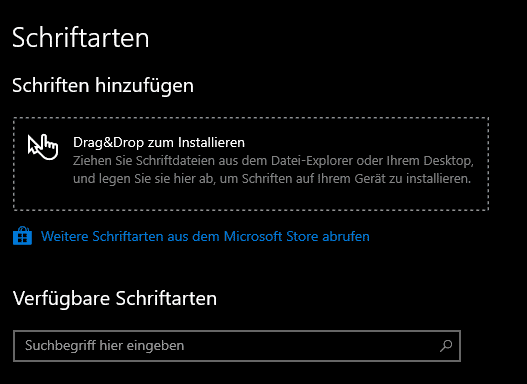Click the 'und legen Sie sie hier ab' line
This screenshot has width=527, height=384.
pos(272,178)
